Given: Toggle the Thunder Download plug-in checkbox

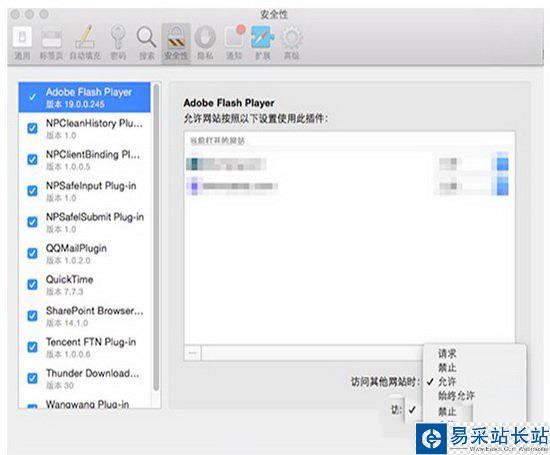Looking at the screenshot, I should (x=32, y=378).
